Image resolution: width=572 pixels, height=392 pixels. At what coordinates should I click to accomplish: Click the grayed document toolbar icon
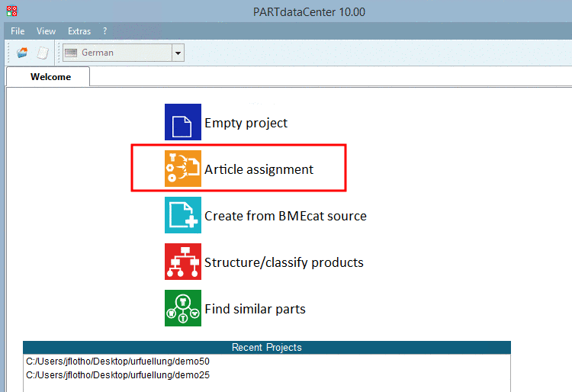coord(43,53)
